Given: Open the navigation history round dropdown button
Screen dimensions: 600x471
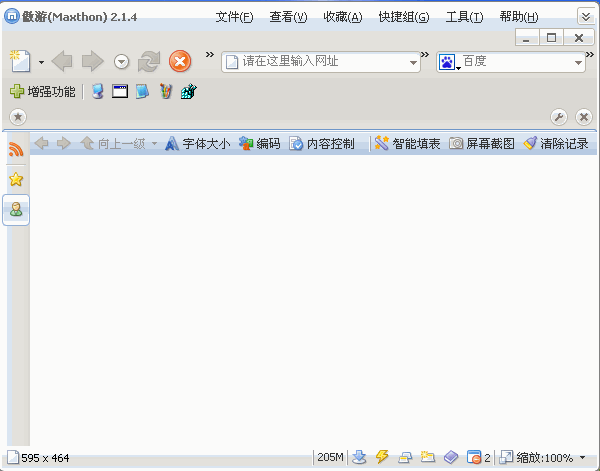Looking at the screenshot, I should pyautogui.click(x=121, y=61).
